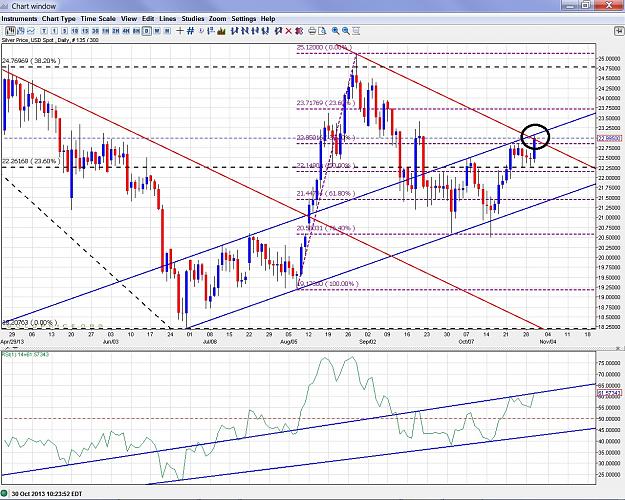Click the Help menu item

[x=268, y=19]
